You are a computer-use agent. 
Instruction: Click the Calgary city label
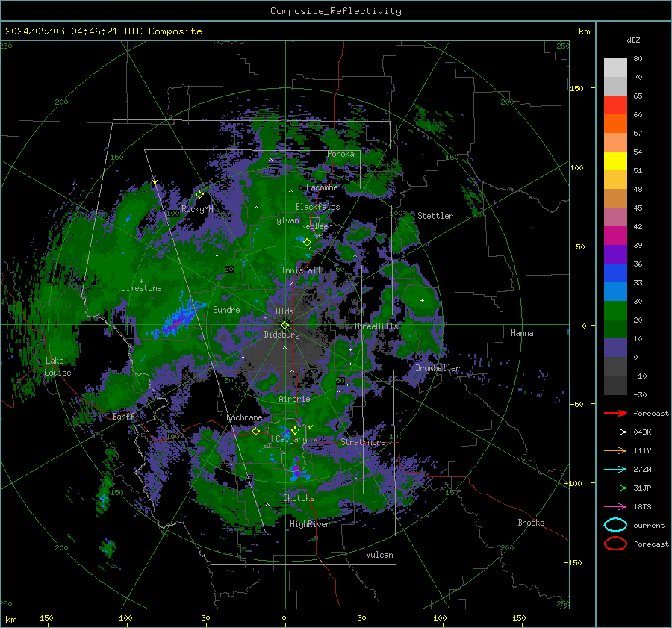[291, 440]
